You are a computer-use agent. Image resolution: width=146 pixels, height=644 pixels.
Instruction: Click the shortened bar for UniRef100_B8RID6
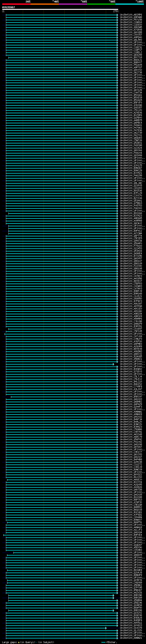tap(61, 610)
